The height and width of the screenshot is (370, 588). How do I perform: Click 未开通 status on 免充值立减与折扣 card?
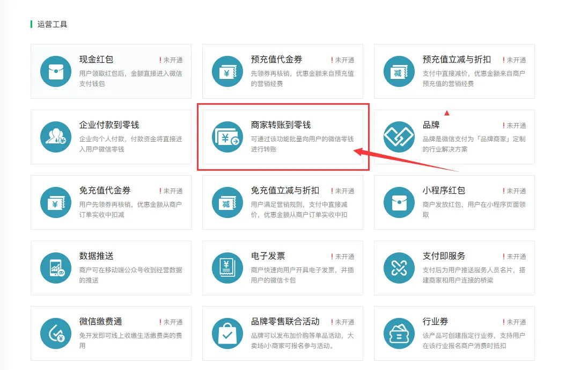343,191
